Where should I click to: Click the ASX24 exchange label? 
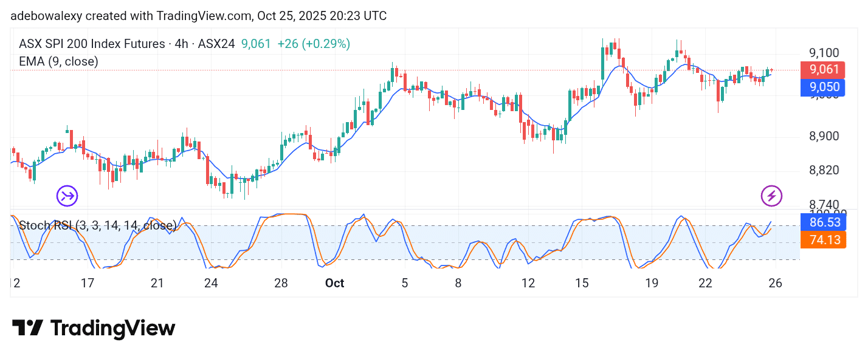[x=215, y=44]
